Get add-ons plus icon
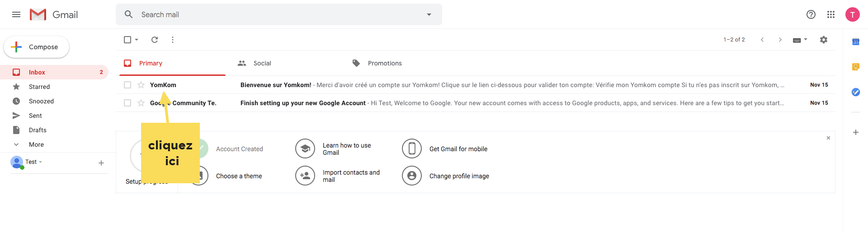The height and width of the screenshot is (232, 868). [x=856, y=132]
